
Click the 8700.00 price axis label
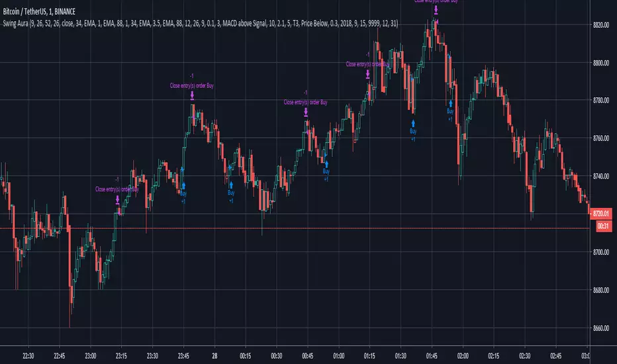(x=601, y=252)
